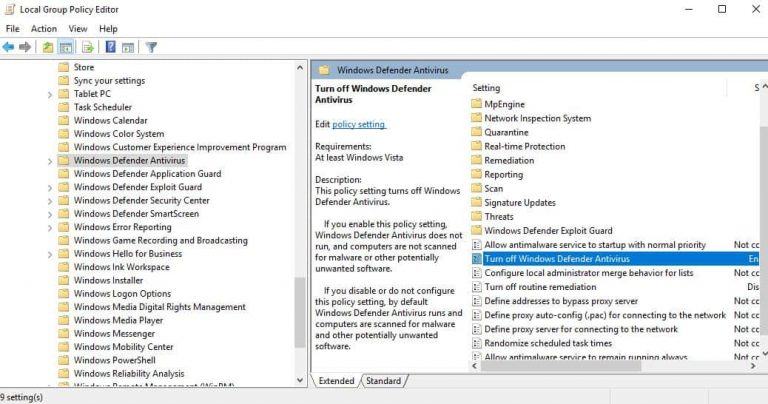Expand the Windows Hello for Business node
Screen dimensions: 768x404
tap(50, 254)
